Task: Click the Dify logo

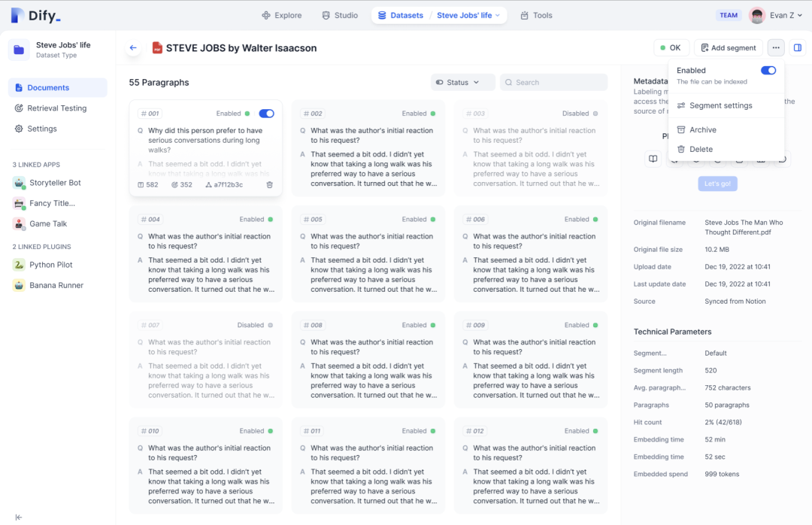Action: tap(36, 15)
